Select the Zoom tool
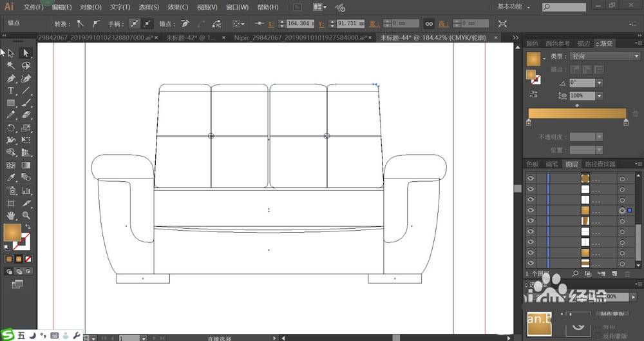 click(26, 215)
